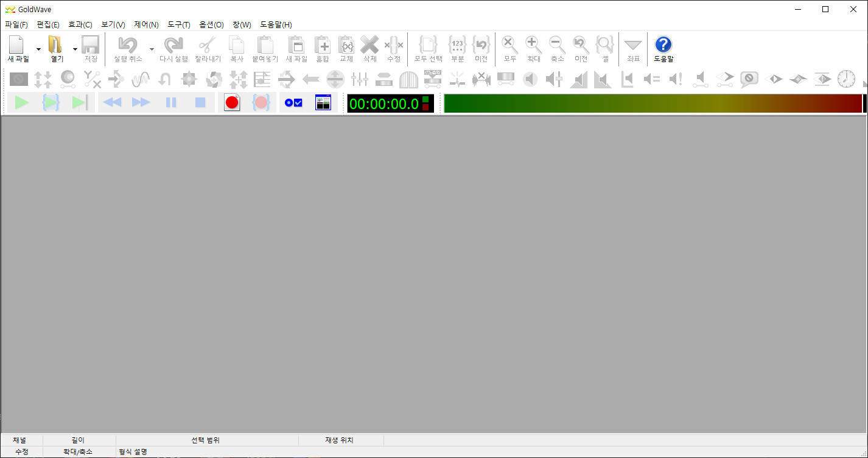Viewport: 868px width, 458px height.
Task: Show the control window via blue window icon
Action: [323, 103]
